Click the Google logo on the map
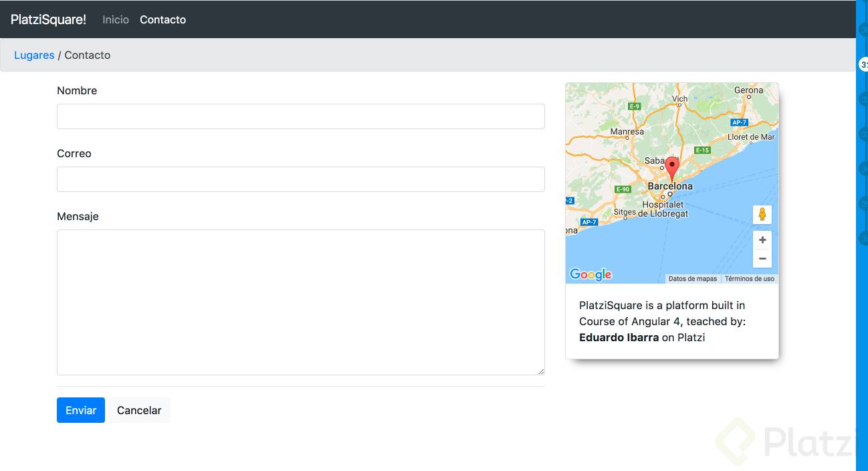The height and width of the screenshot is (471, 868). (x=590, y=274)
